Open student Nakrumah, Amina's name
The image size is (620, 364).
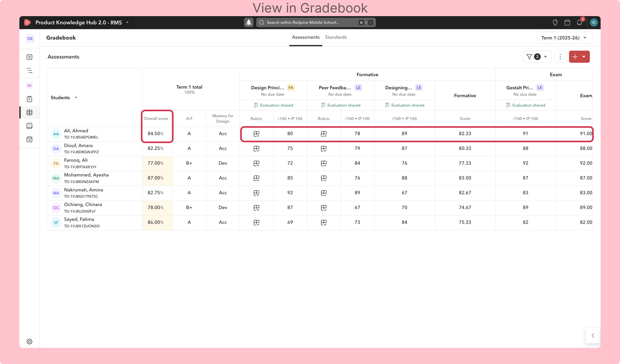[x=83, y=190]
